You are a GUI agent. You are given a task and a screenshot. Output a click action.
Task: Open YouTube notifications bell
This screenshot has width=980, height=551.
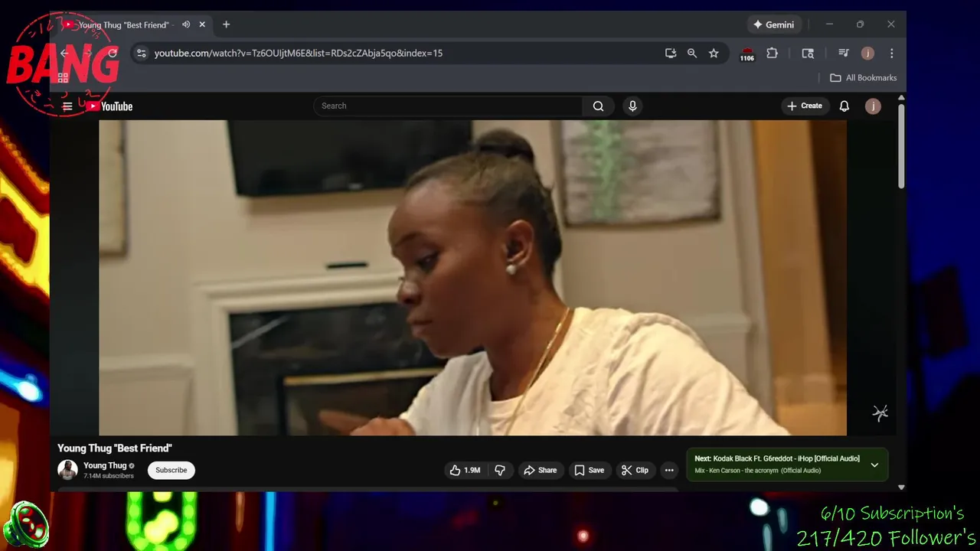[844, 106]
